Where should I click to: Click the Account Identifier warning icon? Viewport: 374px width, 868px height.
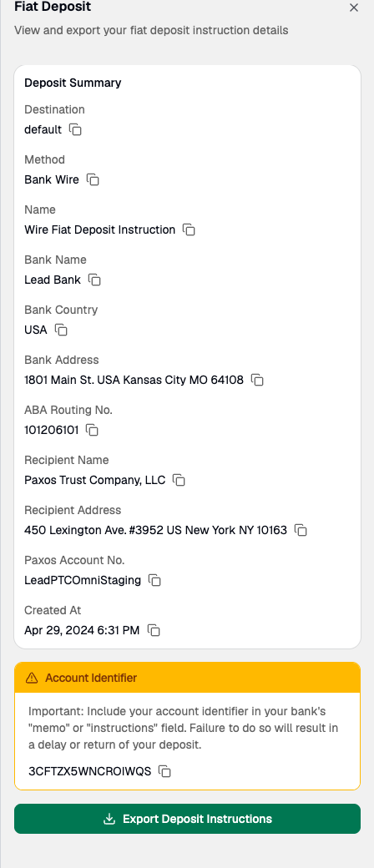[x=32, y=678]
